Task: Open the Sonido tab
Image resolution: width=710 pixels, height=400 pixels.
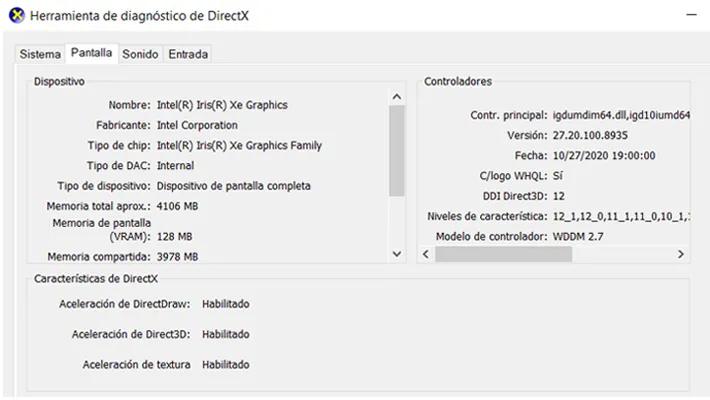Action: (140, 54)
